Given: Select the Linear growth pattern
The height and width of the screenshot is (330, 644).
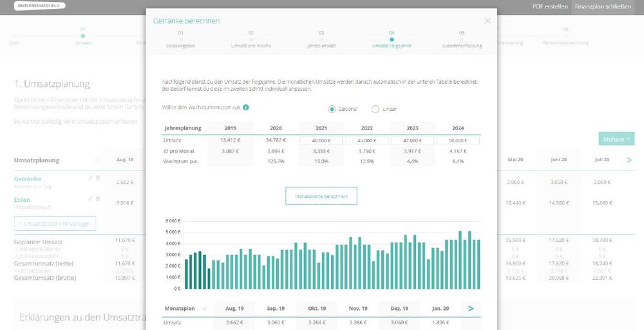Looking at the screenshot, I should (x=375, y=109).
